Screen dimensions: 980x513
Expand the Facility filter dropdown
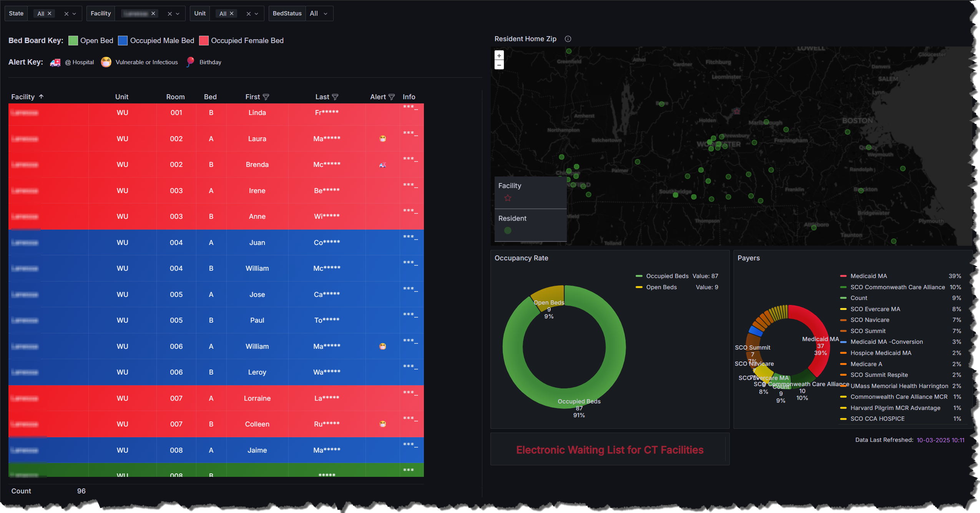tap(178, 13)
